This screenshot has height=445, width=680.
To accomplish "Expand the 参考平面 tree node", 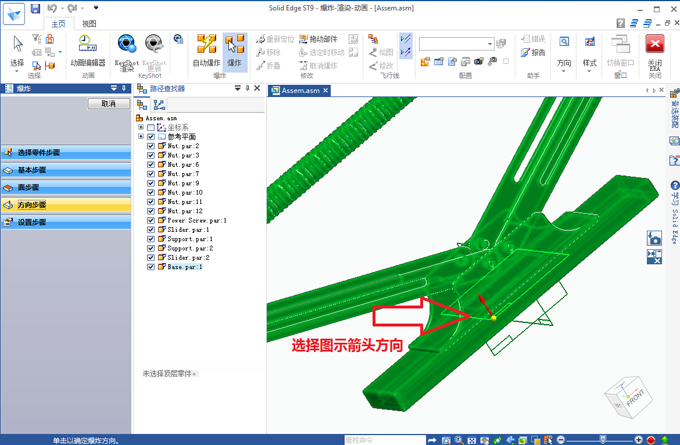I will [142, 137].
